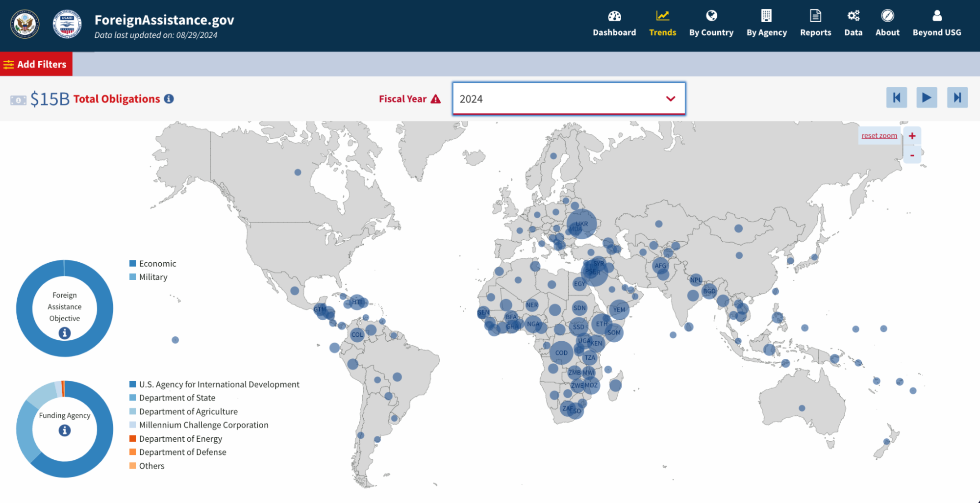Select the BGD bubble on map
Screen dimensions: 980x503
click(x=709, y=291)
